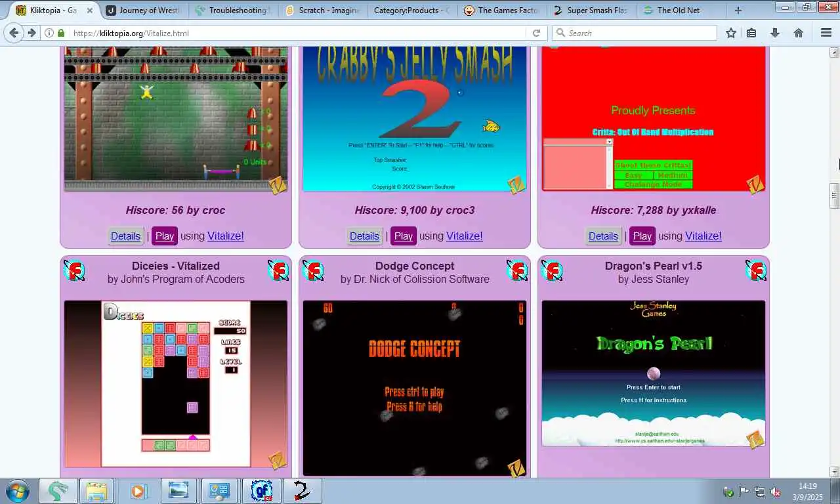Click the Vitalize badge on the Crabby's Jelly Smash screenshot
Screen dimensions: 840x504
[517, 185]
